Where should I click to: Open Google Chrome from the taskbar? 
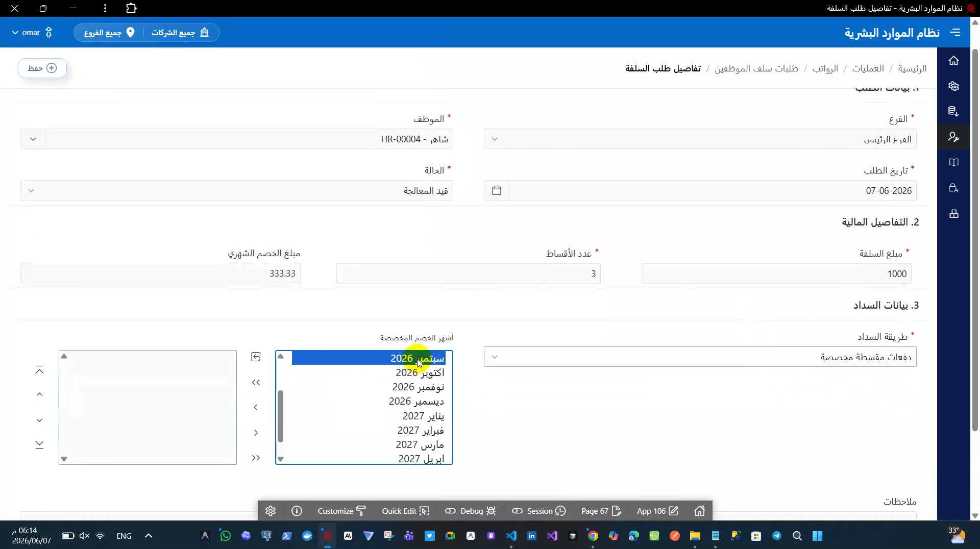click(x=593, y=536)
